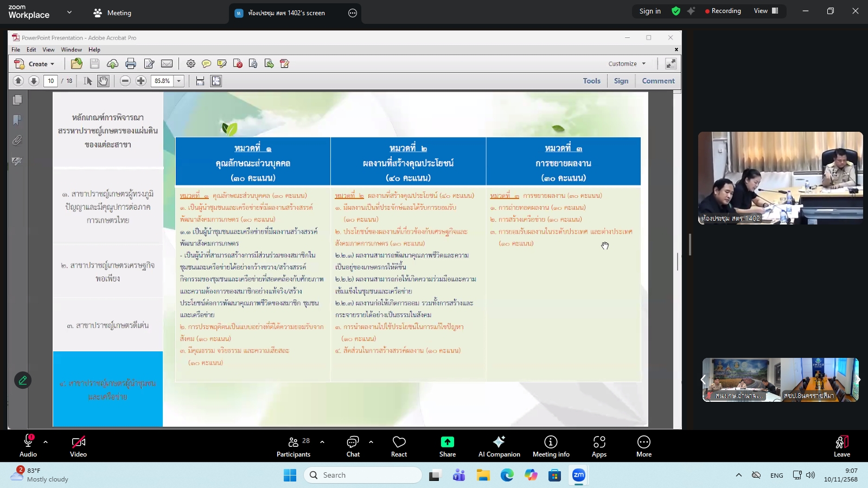
Task: Open the zoom percentage dropdown
Action: [177, 81]
